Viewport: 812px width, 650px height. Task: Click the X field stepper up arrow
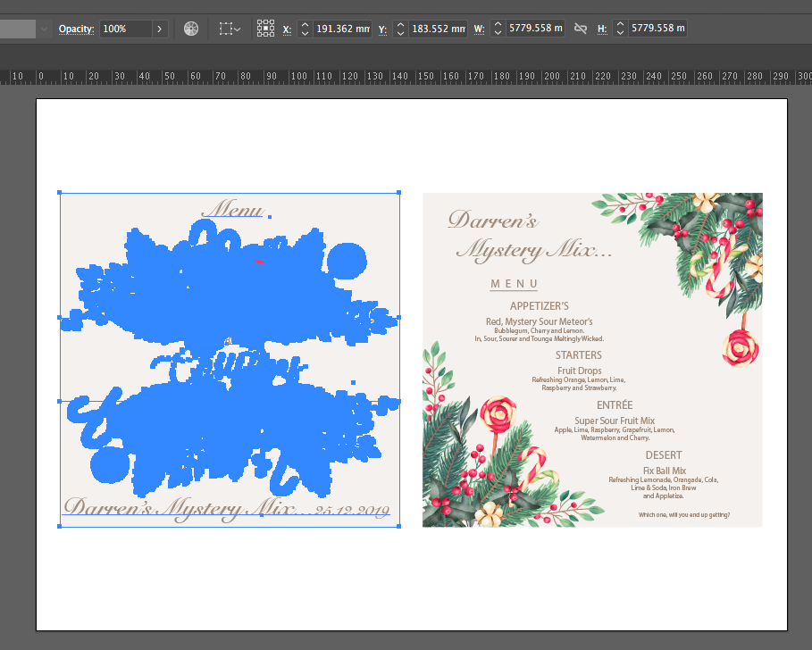[x=305, y=23]
